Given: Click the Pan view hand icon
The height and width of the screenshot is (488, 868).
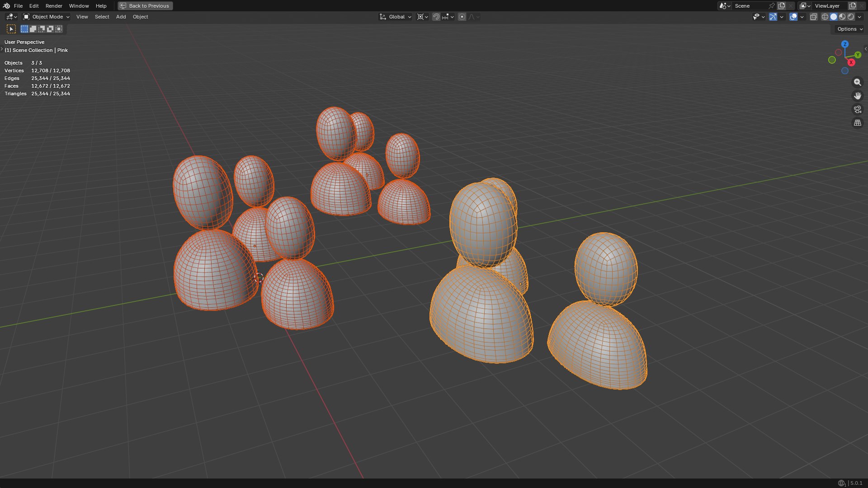Looking at the screenshot, I should [857, 96].
